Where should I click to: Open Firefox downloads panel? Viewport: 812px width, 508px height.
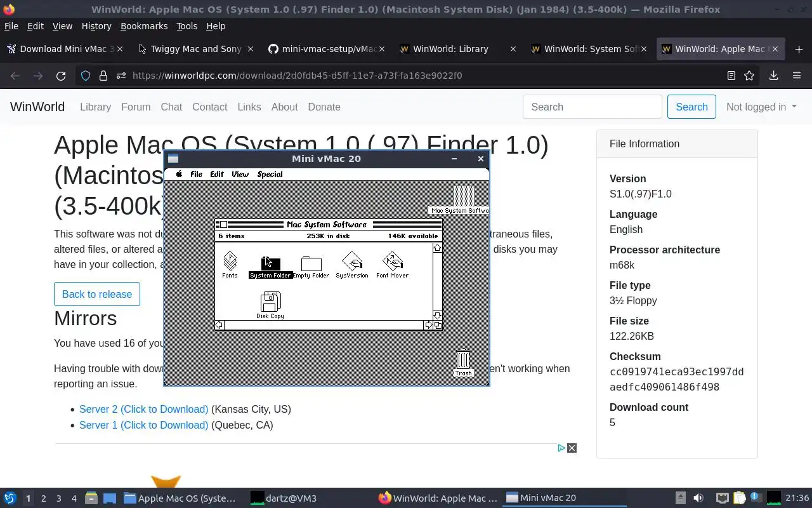click(773, 76)
